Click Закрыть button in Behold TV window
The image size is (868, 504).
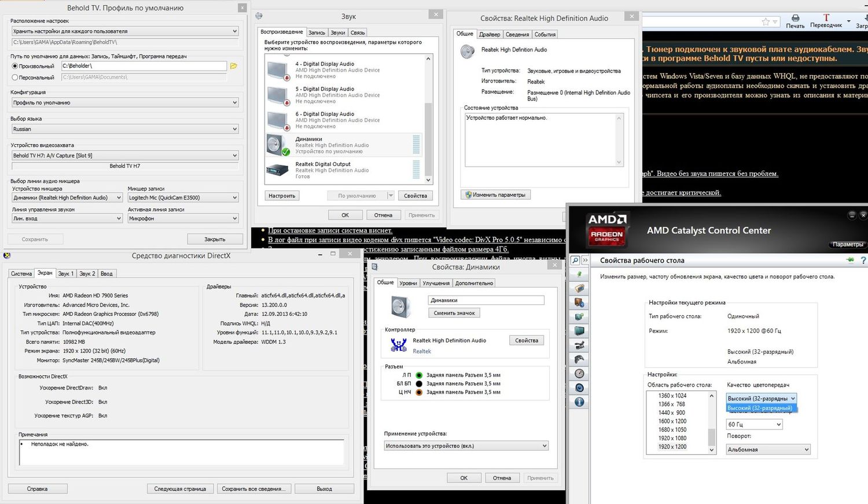pyautogui.click(x=215, y=239)
